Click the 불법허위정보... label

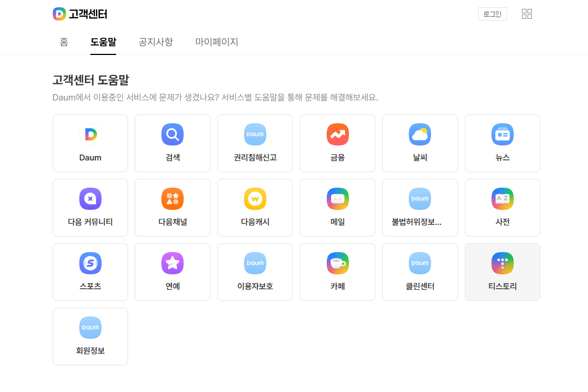click(417, 222)
